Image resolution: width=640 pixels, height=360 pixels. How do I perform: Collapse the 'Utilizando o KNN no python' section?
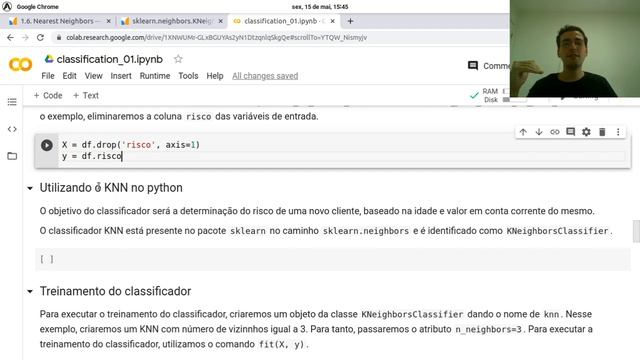(x=30, y=188)
